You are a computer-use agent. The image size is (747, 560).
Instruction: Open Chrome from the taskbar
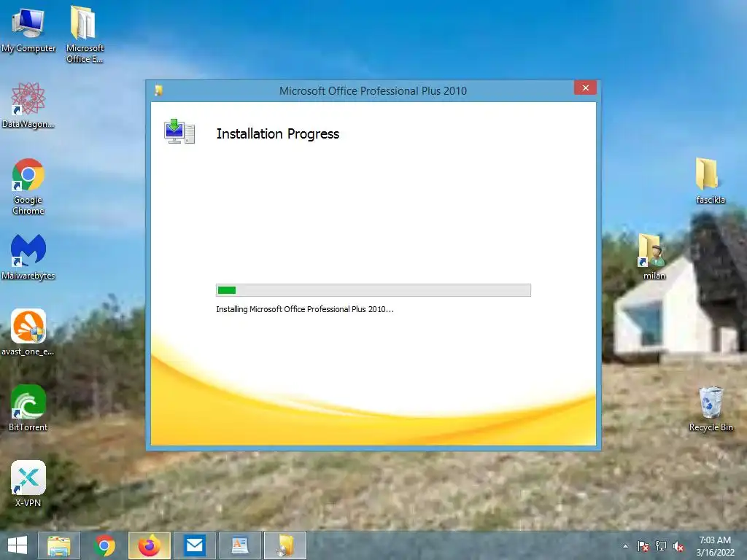[105, 545]
